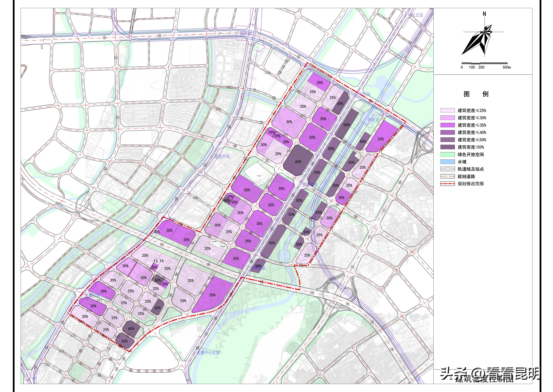Click the 'N' letter above the compass
Image resolution: width=553 pixels, height=392 pixels.
pos(484,14)
